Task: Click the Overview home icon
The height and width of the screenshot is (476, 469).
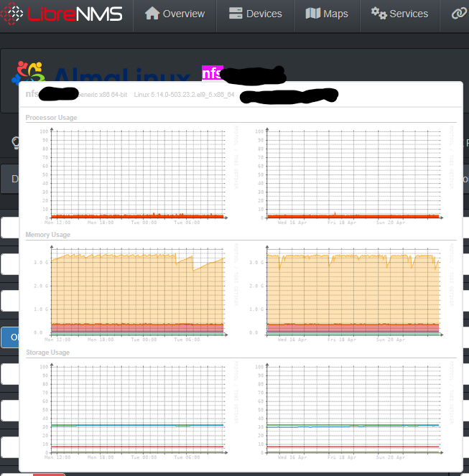Action: (x=152, y=14)
